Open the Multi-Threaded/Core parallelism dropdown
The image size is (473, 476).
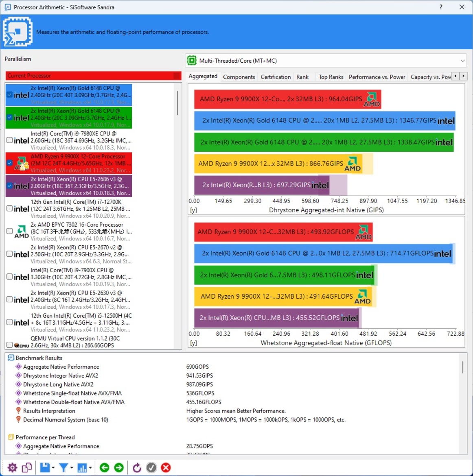click(x=326, y=61)
